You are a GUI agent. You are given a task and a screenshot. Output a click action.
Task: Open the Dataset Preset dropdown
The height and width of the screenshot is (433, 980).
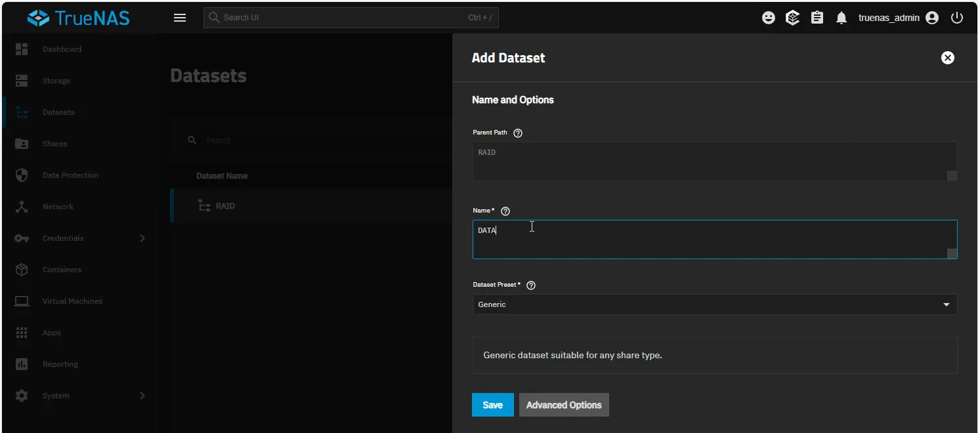point(714,304)
